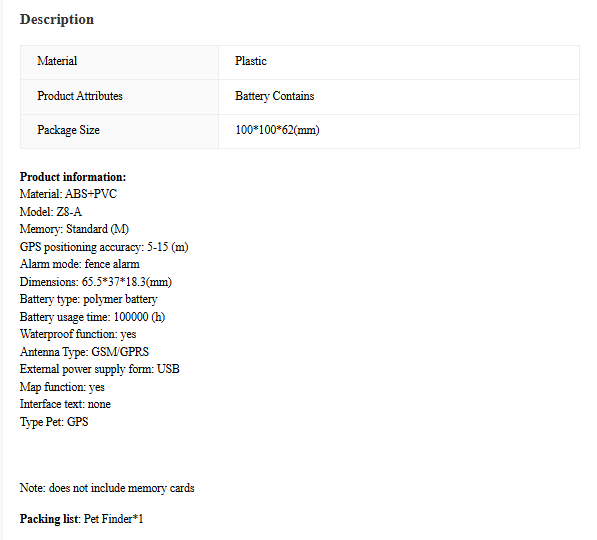Click the Dimensions 65.5*37*18.3(mm) text
This screenshot has width=597, height=540.
point(96,282)
